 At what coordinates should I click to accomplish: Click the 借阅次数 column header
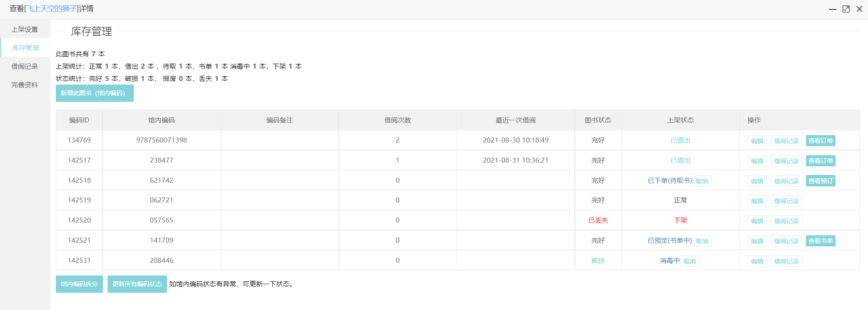click(x=397, y=120)
